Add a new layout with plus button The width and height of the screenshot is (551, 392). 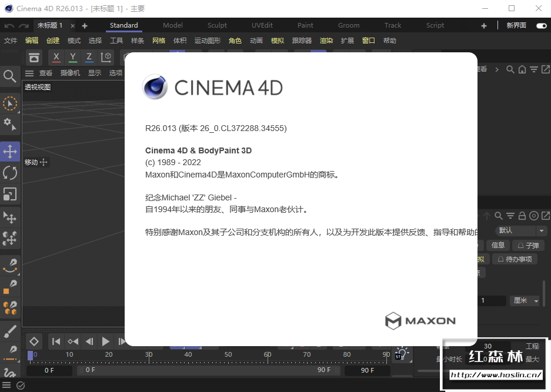coord(484,26)
